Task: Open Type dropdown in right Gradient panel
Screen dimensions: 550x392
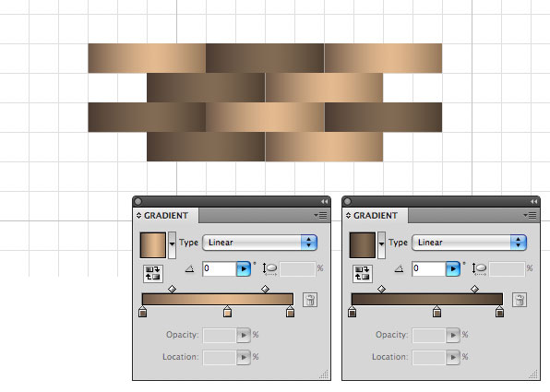Action: pyautogui.click(x=469, y=243)
